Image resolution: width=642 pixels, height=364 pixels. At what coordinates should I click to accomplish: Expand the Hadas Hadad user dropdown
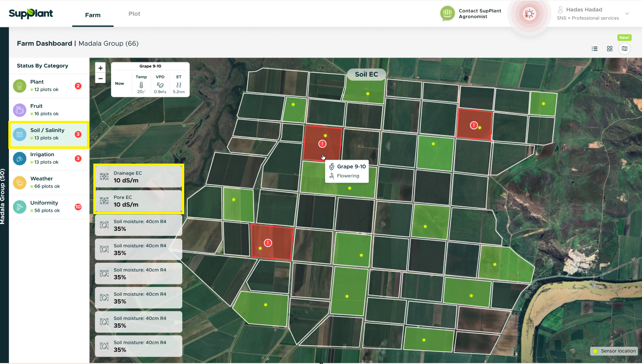click(x=627, y=14)
